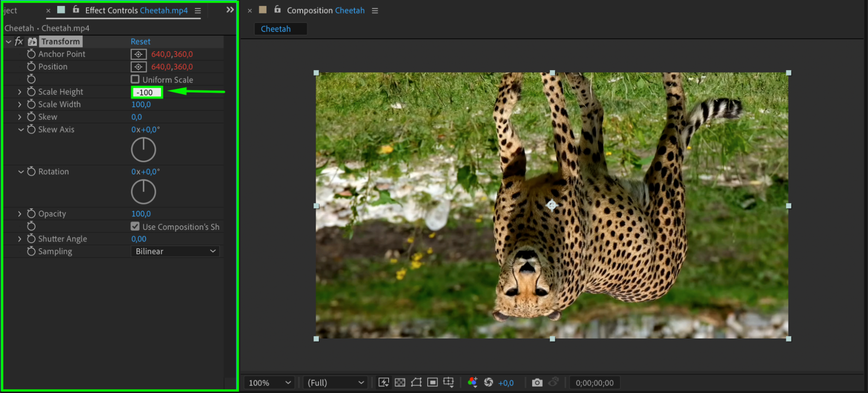Open the Sampling Bilinear dropdown
Image resolution: width=868 pixels, height=393 pixels.
point(175,251)
